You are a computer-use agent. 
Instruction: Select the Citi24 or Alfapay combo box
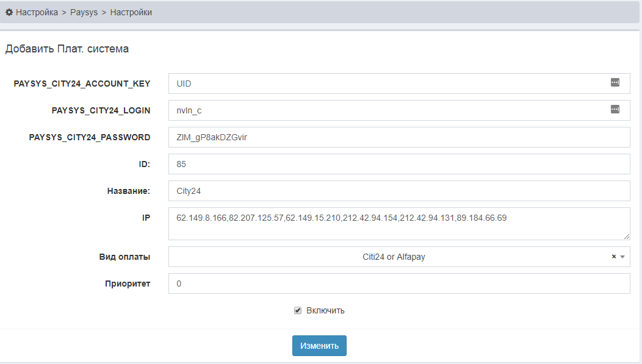(399, 257)
